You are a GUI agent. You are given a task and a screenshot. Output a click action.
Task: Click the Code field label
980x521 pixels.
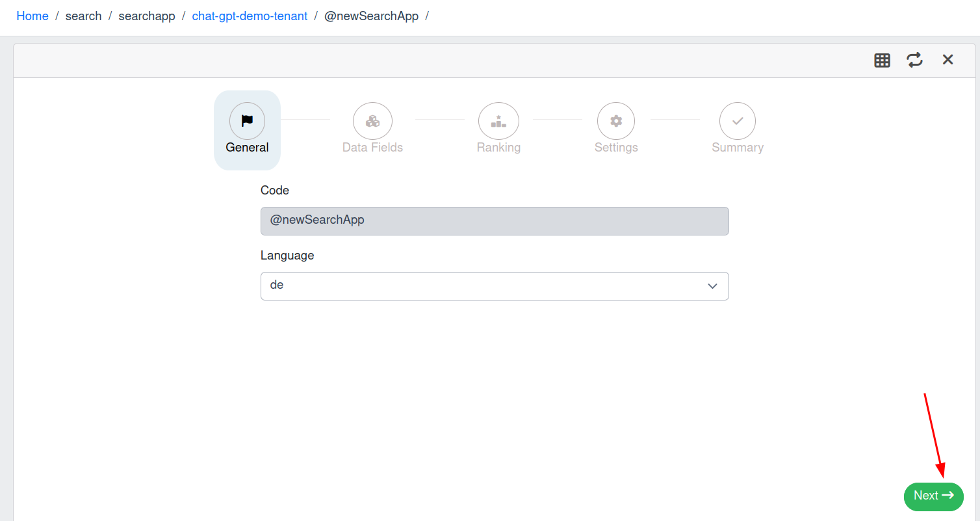tap(275, 191)
